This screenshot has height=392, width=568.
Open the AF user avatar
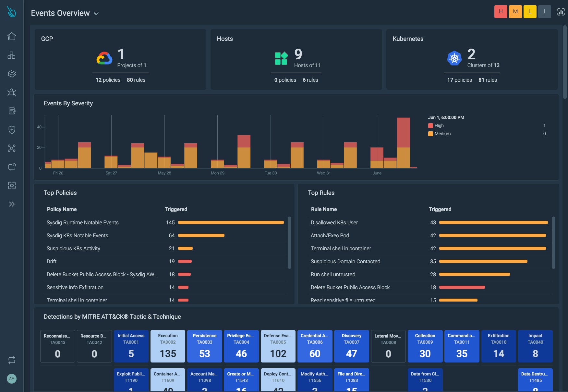pos(12,379)
